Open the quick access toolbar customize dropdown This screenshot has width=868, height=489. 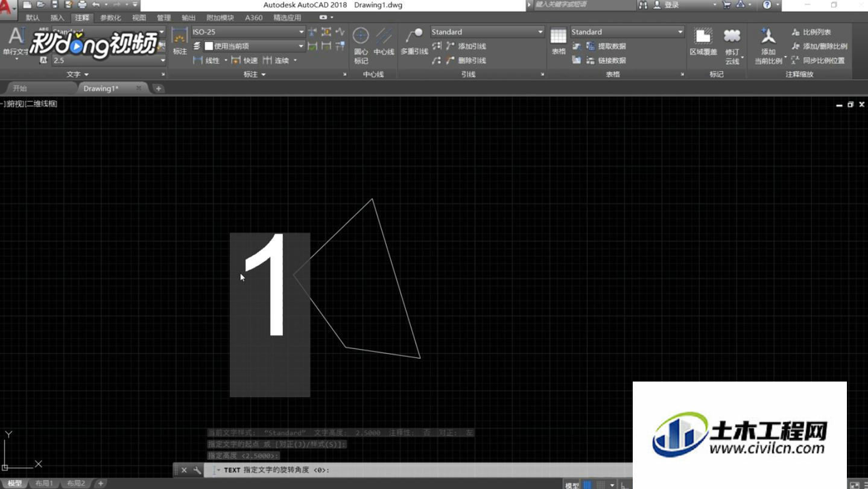click(135, 5)
